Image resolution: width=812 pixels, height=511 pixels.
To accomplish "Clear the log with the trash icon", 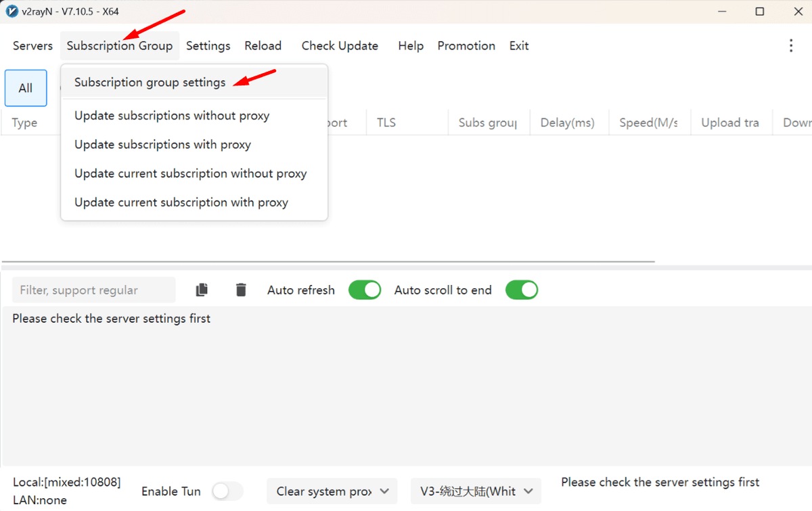I will coord(241,290).
